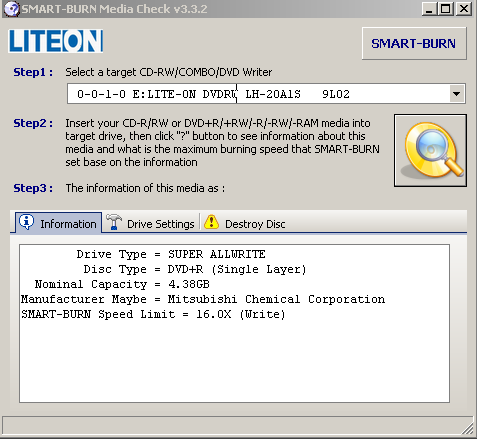Image resolution: width=477 pixels, height=439 pixels.
Task: Click the window resize grip in the corner
Action: [468, 429]
